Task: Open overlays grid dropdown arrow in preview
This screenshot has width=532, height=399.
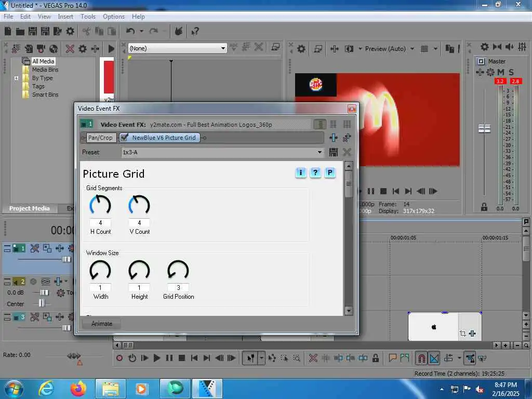Action: tap(435, 49)
